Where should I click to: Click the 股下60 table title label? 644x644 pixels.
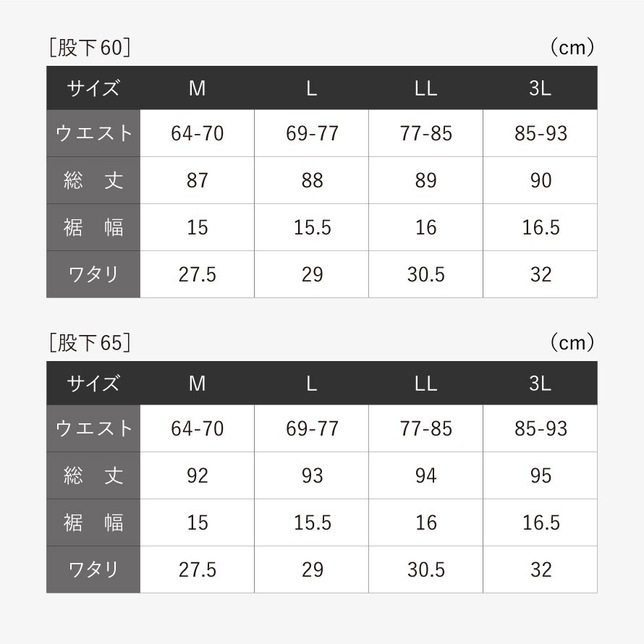click(90, 48)
